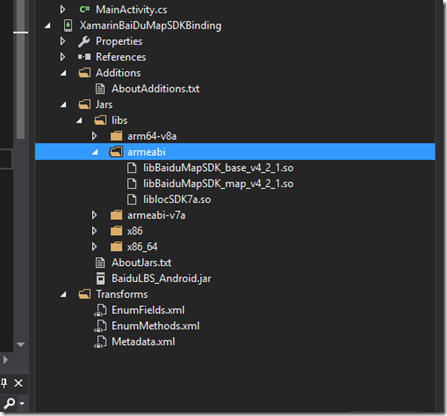Click the scroll-right arrow below the left scrollbar
Screen dimensions: 447x416
pos(5,360)
